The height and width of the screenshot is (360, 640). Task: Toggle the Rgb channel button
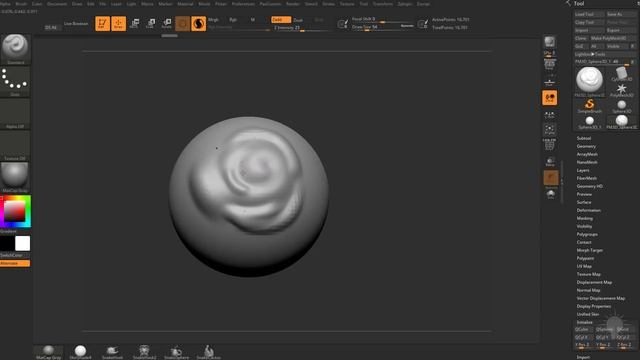(x=233, y=20)
